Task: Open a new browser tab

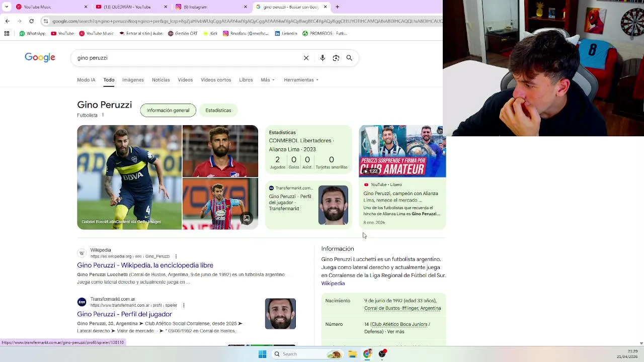Action: (337, 7)
